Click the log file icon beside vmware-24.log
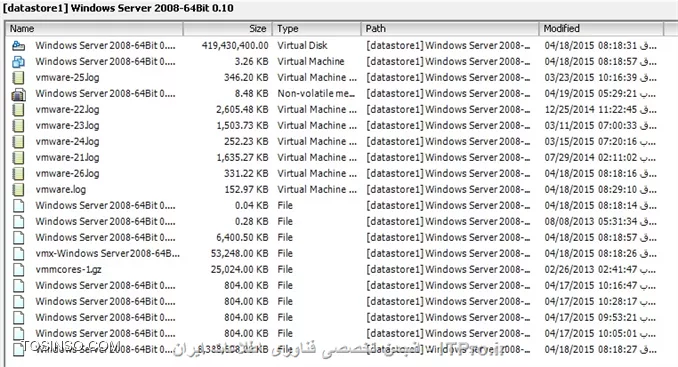The width and height of the screenshot is (678, 367). click(x=18, y=141)
